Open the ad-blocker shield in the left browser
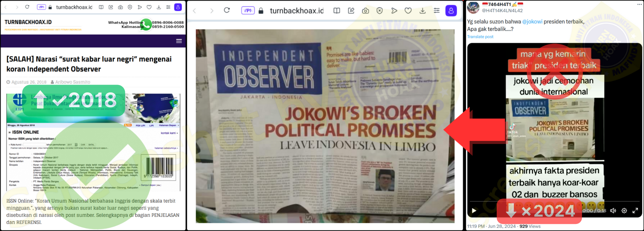 (x=130, y=7)
